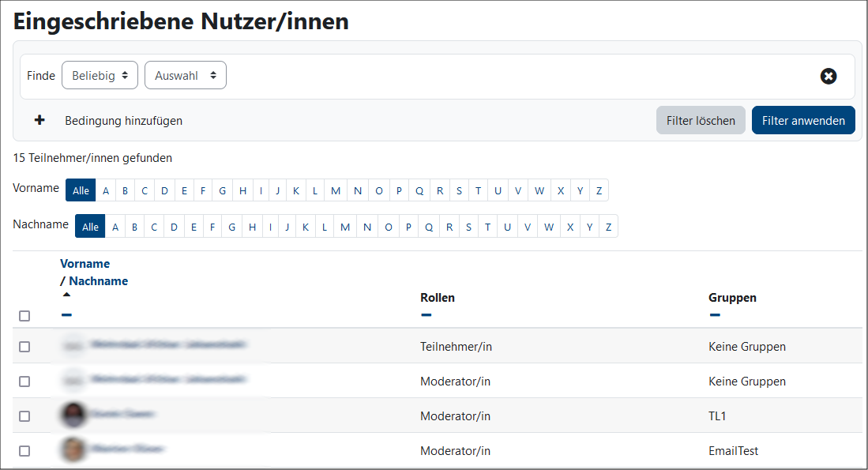Click the Filter löschen button

[x=700, y=121]
